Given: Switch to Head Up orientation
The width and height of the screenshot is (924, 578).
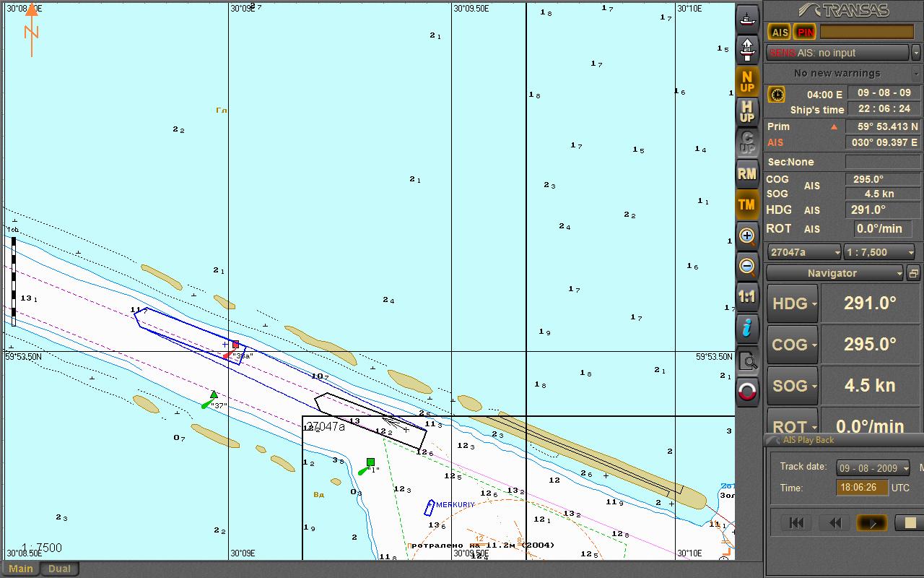Looking at the screenshot, I should tap(747, 112).
